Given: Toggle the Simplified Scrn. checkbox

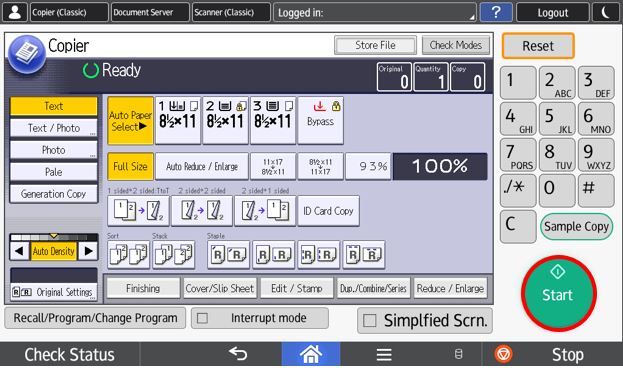Looking at the screenshot, I should pos(370,320).
